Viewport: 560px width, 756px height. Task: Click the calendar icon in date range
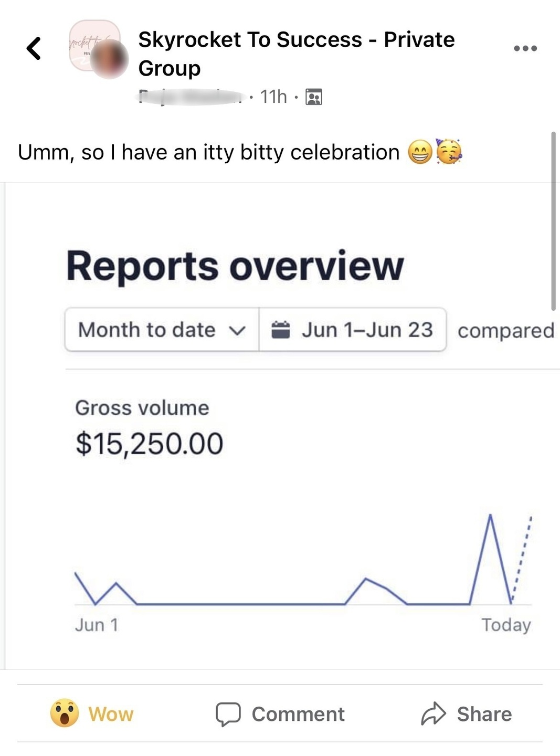281,330
